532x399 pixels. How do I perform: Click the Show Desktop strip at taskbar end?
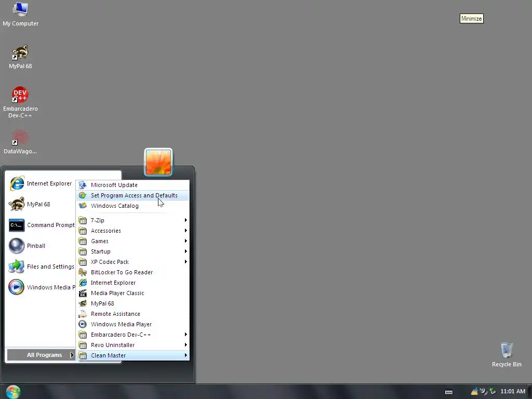point(530,392)
